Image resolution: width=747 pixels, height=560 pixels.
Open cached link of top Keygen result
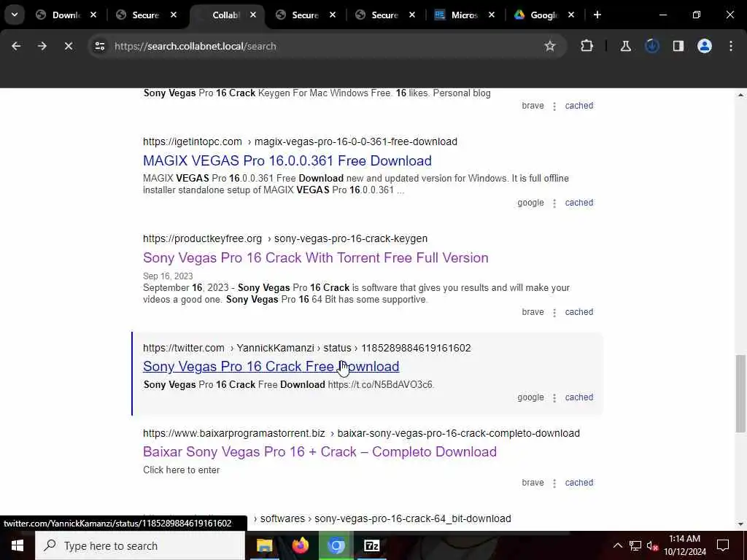578,106
